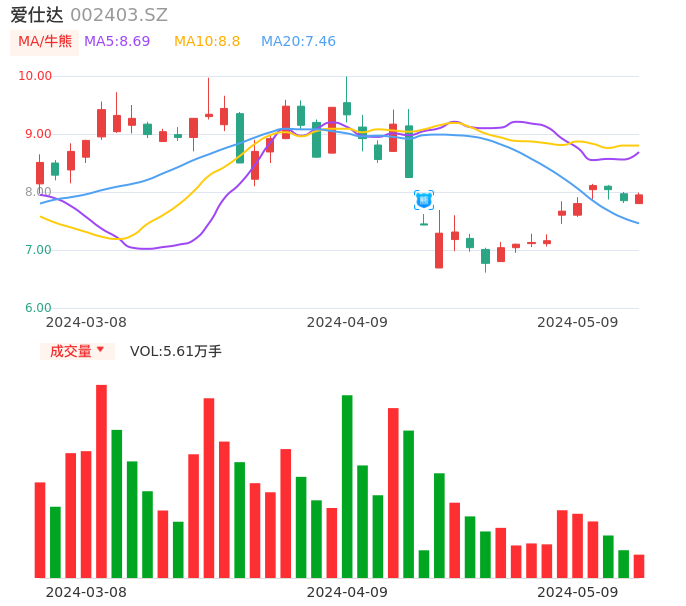
Task: Toggle the MA5 purple line legend
Action: (x=117, y=42)
